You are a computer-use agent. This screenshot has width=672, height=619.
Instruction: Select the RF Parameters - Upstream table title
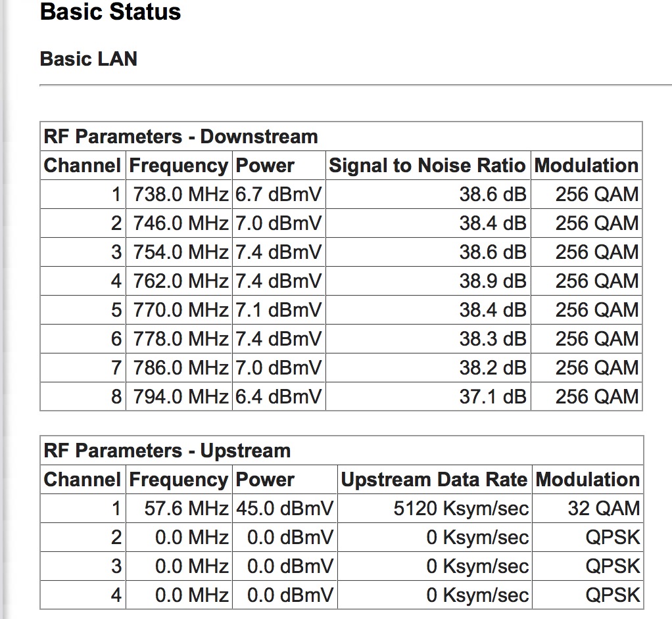point(167,451)
